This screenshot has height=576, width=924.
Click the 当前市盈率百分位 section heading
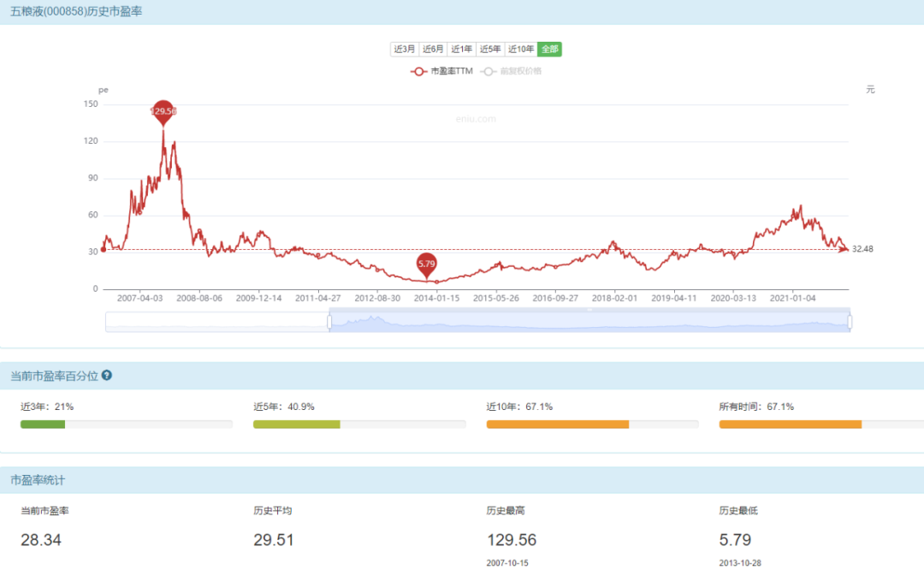54,376
